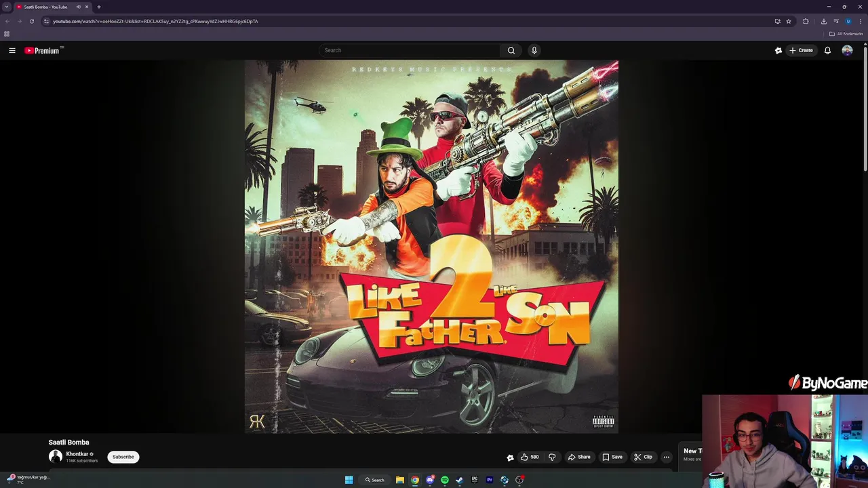Image resolution: width=868 pixels, height=488 pixels.
Task: Click the sparkle icon next to like count
Action: tap(510, 457)
